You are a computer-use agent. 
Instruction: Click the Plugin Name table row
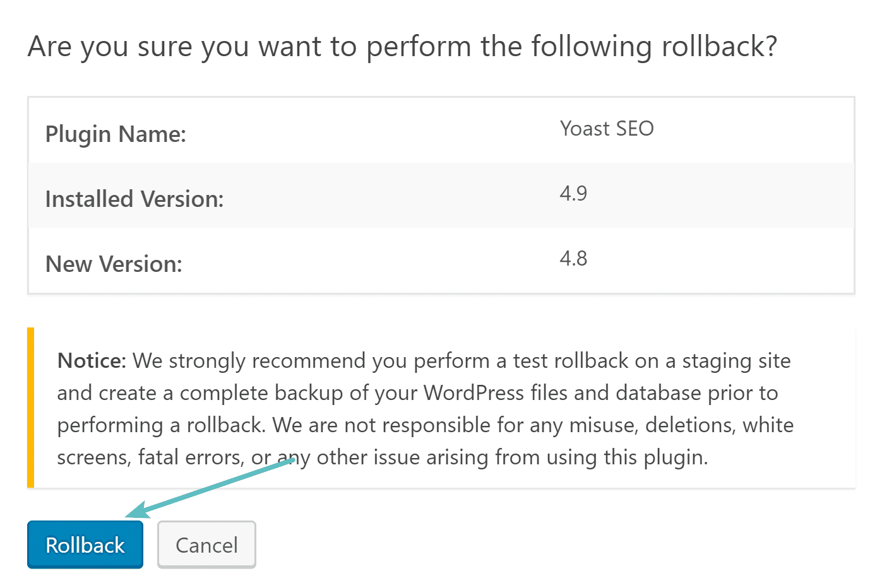point(441,130)
